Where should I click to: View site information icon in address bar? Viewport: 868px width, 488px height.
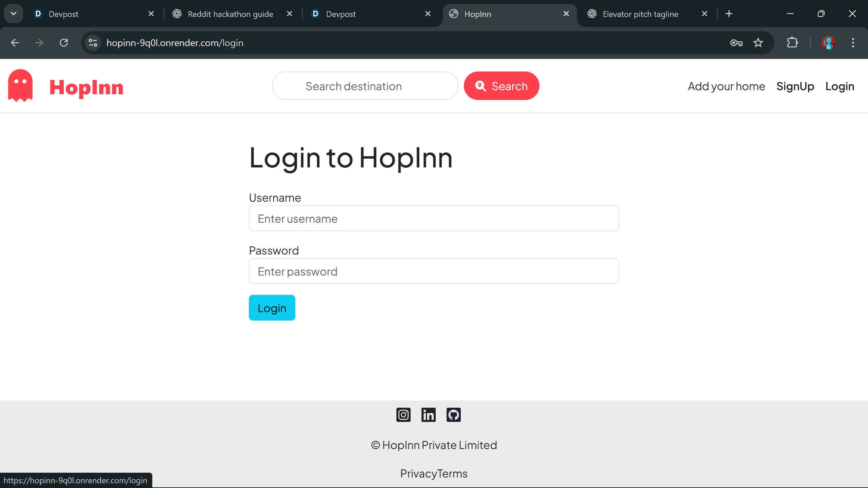(x=93, y=43)
